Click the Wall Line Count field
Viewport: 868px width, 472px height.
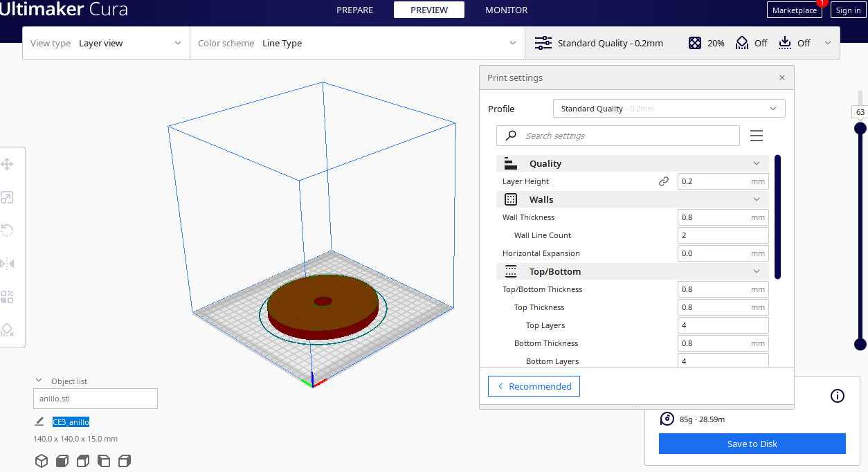pyautogui.click(x=723, y=235)
